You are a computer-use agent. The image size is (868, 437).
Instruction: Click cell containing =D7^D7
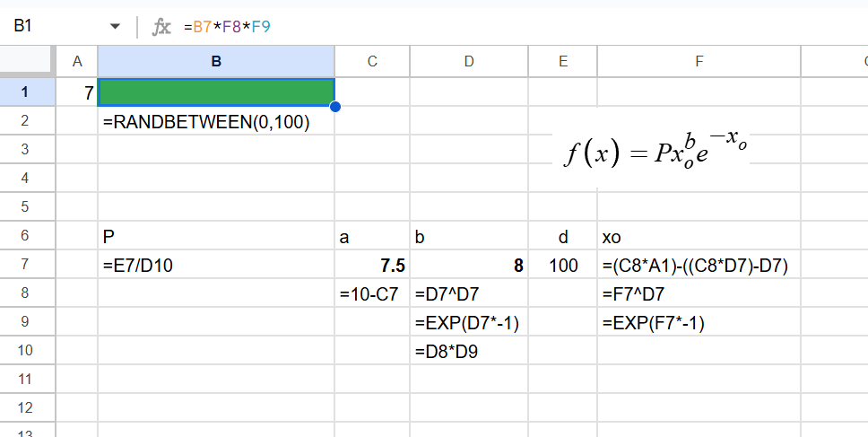tap(469, 293)
